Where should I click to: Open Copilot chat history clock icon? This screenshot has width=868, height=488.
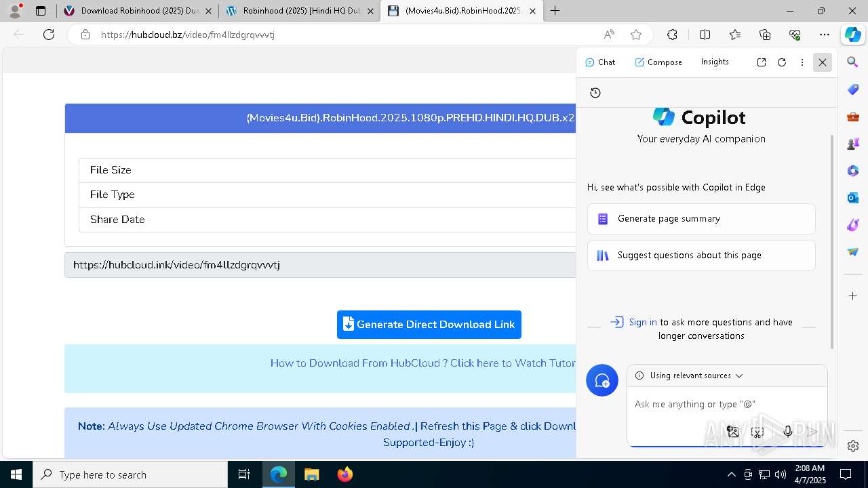pos(595,93)
